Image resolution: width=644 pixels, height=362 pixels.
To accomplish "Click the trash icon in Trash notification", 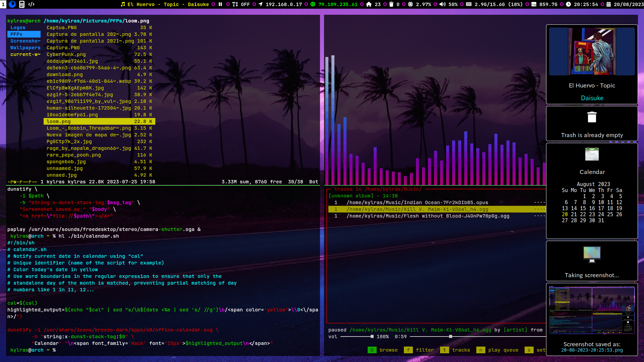I will click(x=592, y=117).
